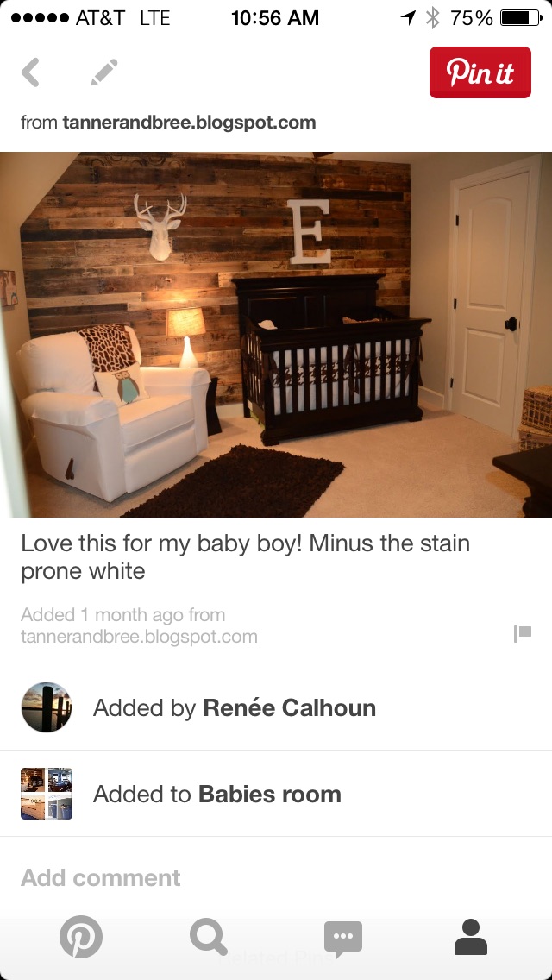The height and width of the screenshot is (980, 552).
Task: Tap the battery indicator in status bar
Action: click(x=521, y=18)
